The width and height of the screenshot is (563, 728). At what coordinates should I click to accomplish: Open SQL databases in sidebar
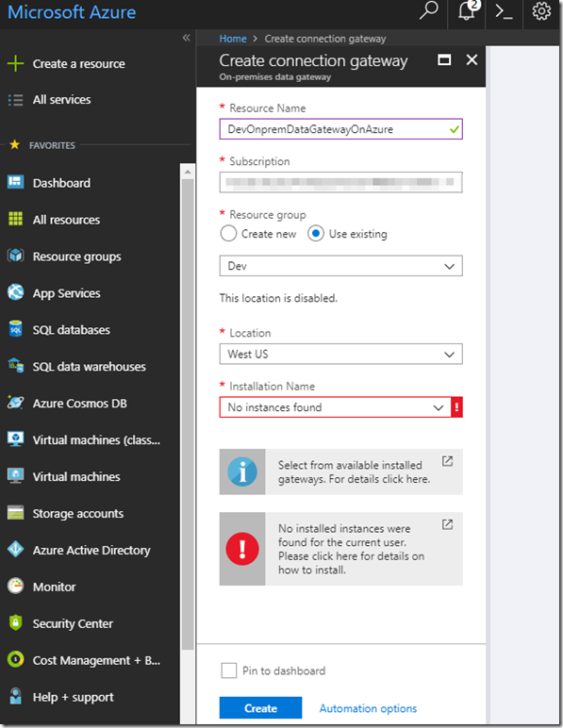[x=71, y=330]
